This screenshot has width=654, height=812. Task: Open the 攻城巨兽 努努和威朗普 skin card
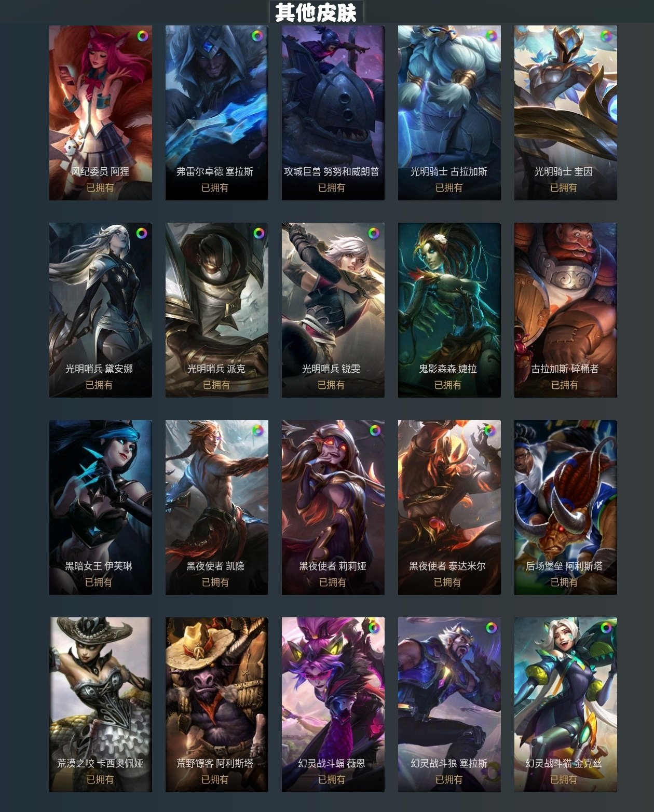coord(333,113)
